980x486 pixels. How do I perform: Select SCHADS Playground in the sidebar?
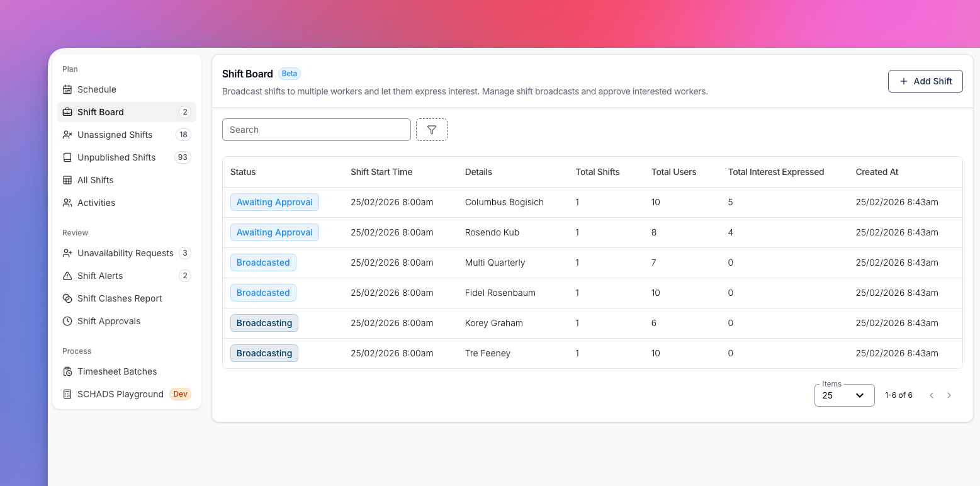pos(120,394)
